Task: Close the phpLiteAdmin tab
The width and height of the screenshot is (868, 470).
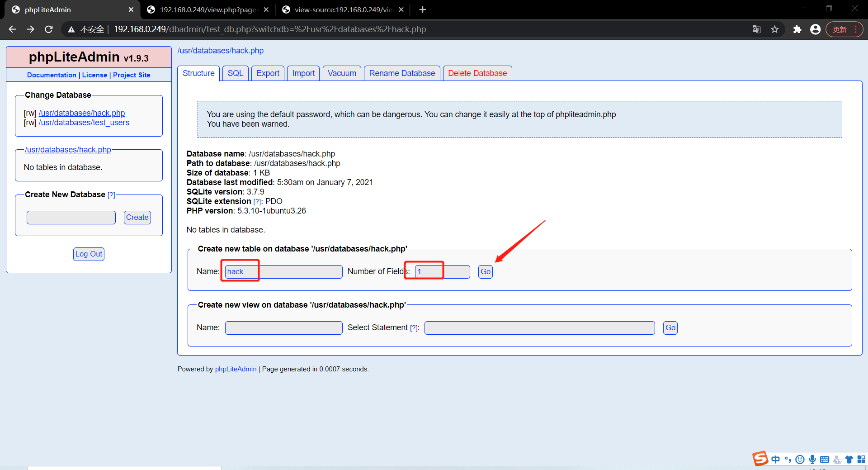Action: (x=131, y=9)
